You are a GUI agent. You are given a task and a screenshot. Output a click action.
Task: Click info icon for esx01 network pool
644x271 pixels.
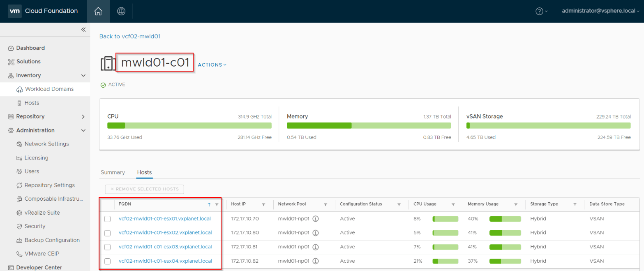coord(316,219)
